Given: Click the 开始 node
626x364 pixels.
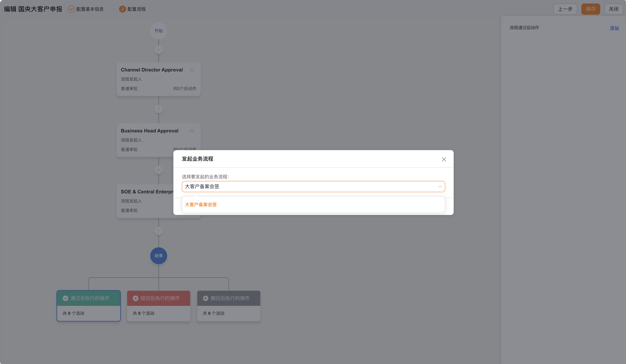Looking at the screenshot, I should (x=159, y=31).
